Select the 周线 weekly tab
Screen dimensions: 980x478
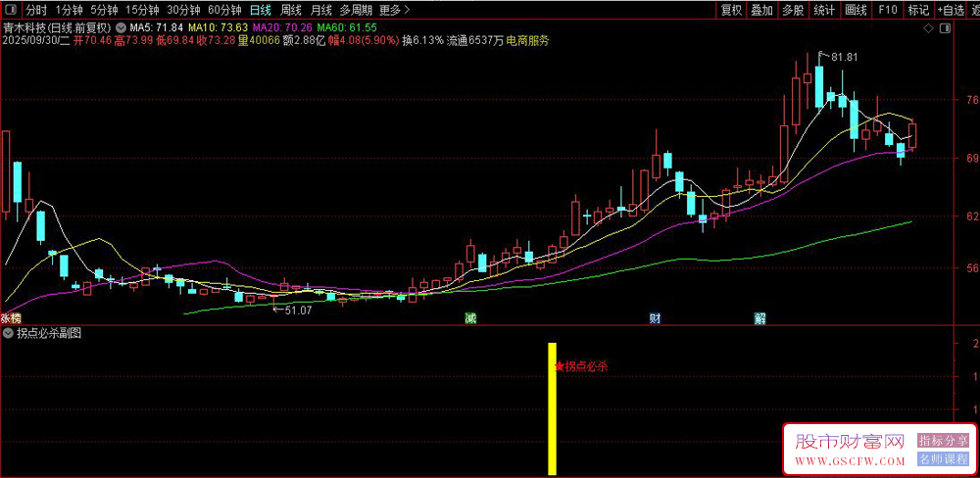point(291,10)
